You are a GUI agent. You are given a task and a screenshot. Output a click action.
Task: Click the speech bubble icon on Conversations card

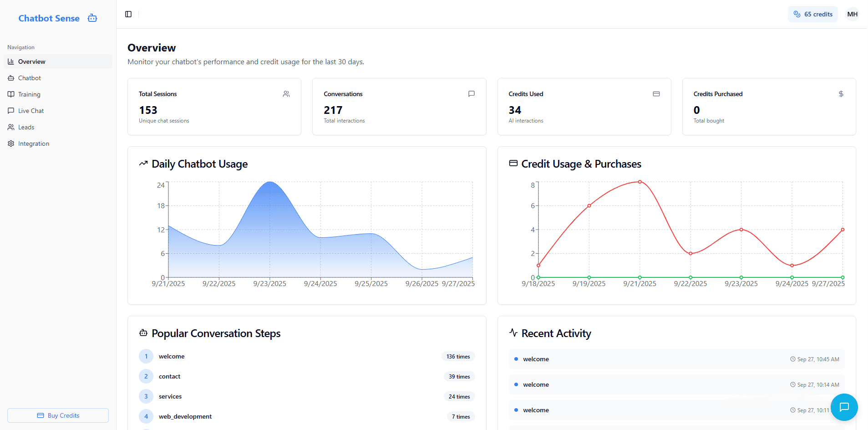coord(471,94)
